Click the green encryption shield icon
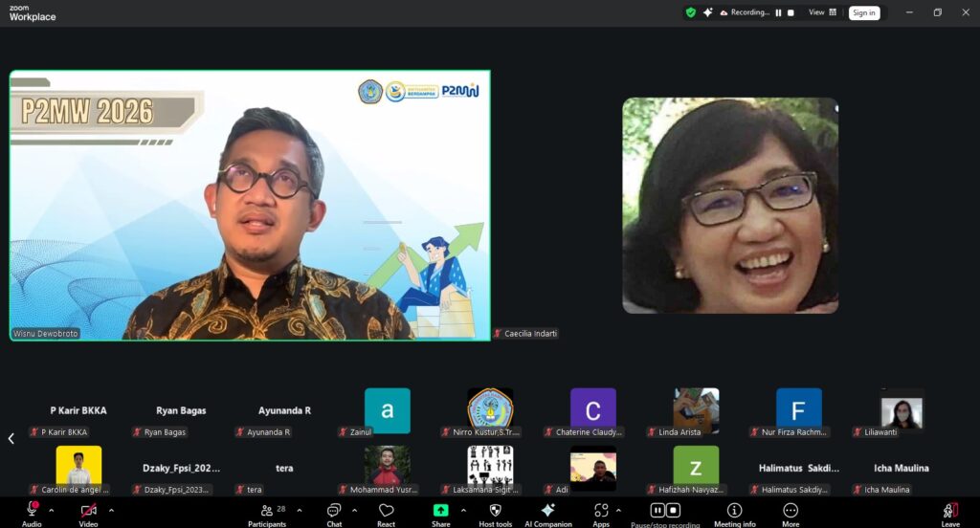This screenshot has width=980, height=528. 691,12
